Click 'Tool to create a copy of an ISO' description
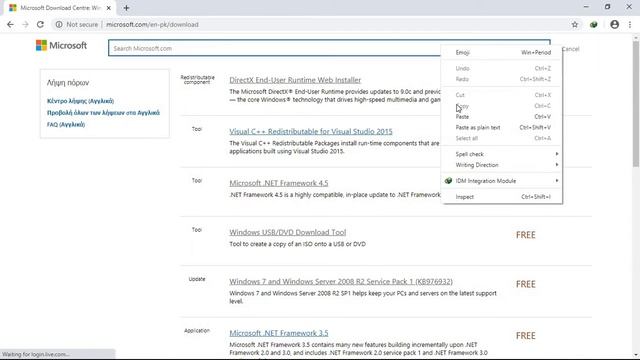 click(x=298, y=244)
